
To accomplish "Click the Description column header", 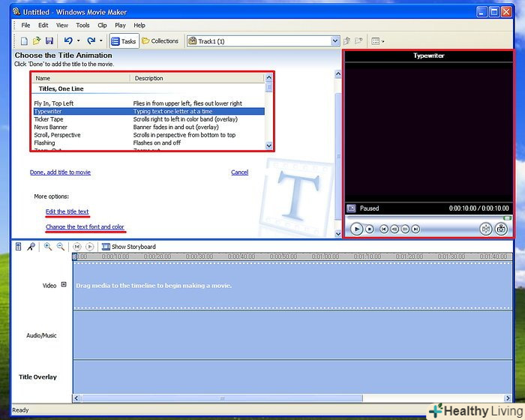I will click(196, 78).
